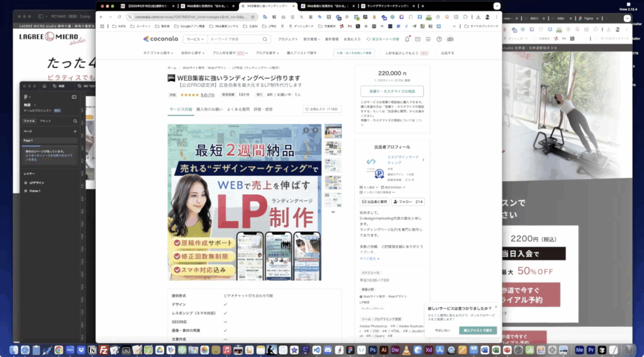Expand the purpose search dropdown

click(x=192, y=53)
